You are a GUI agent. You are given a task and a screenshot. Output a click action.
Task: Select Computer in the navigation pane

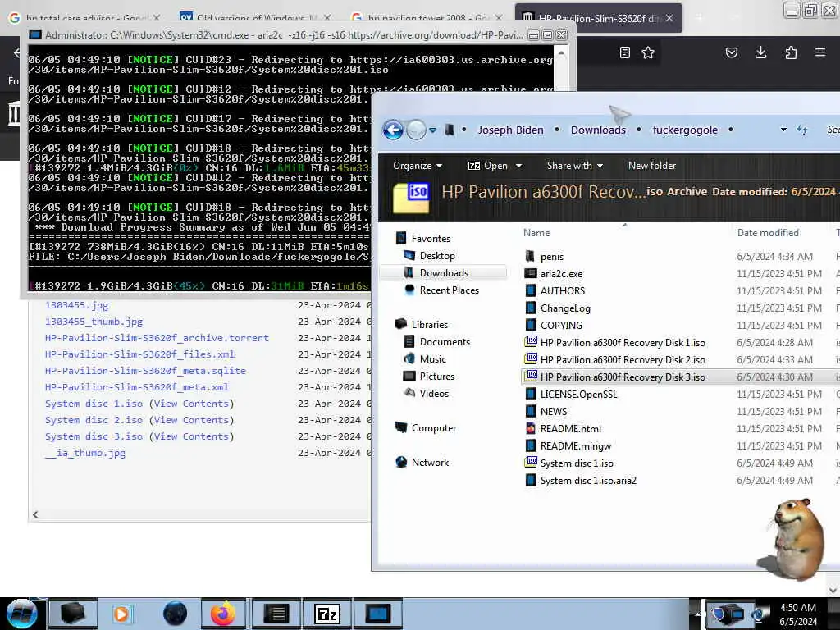point(434,428)
